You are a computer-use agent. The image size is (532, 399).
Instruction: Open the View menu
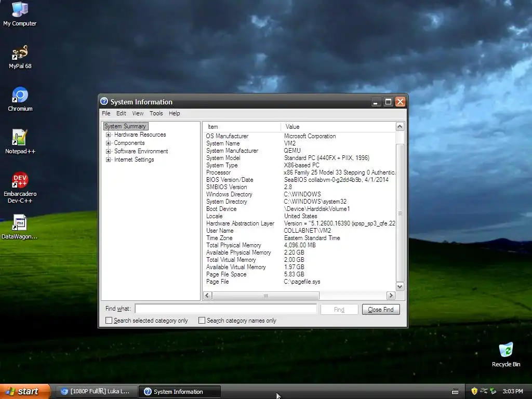pyautogui.click(x=137, y=113)
